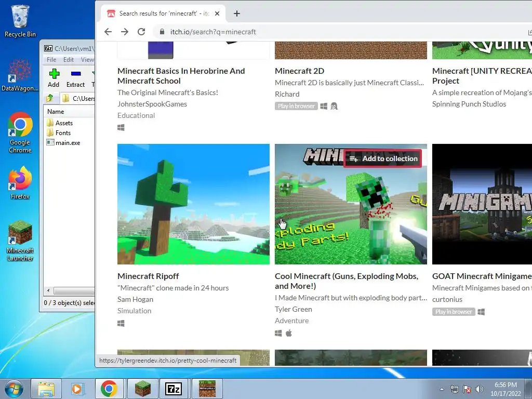Open 'Minecraft Basics In Herobrine And Minecraft School' link
This screenshot has height=399, width=532.
(181, 76)
